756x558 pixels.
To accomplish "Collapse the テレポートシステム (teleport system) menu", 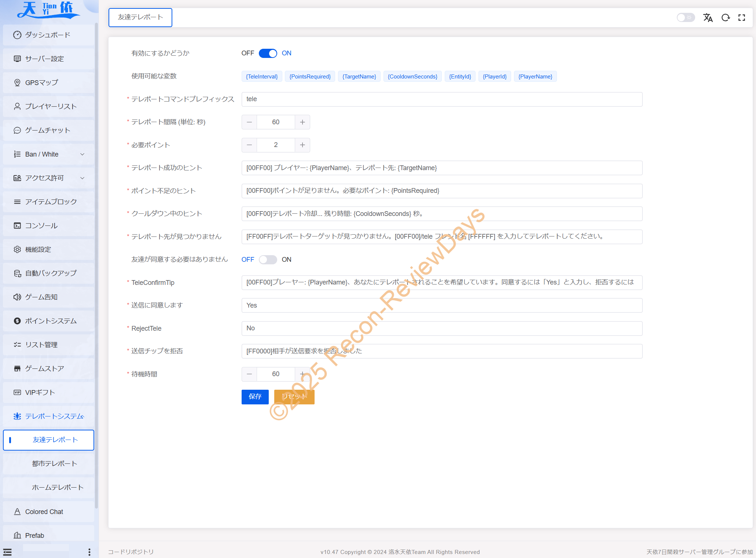I will point(54,416).
